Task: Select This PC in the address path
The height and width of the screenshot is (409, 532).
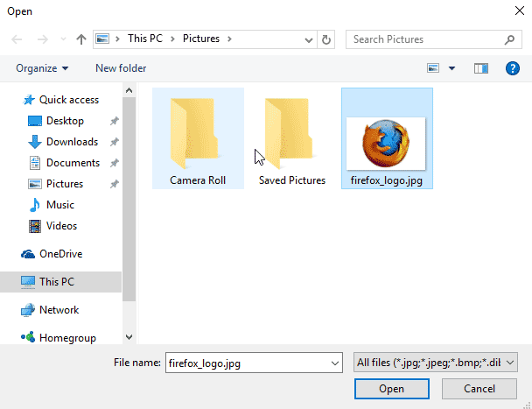Action: [x=145, y=39]
